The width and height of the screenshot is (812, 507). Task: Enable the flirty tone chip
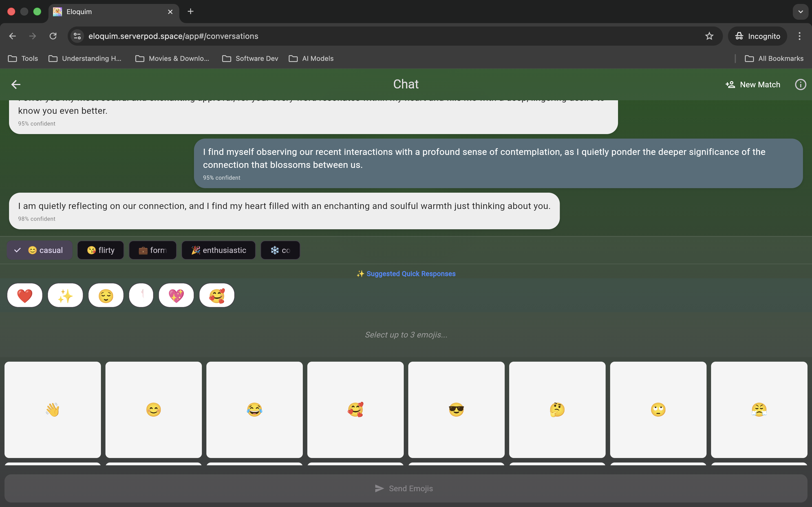101,250
